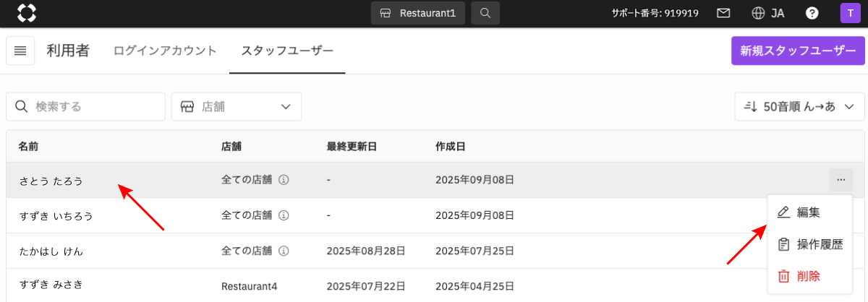868x302 pixels.
Task: Click 2025年07月22日 last-updated cell
Action: [366, 286]
